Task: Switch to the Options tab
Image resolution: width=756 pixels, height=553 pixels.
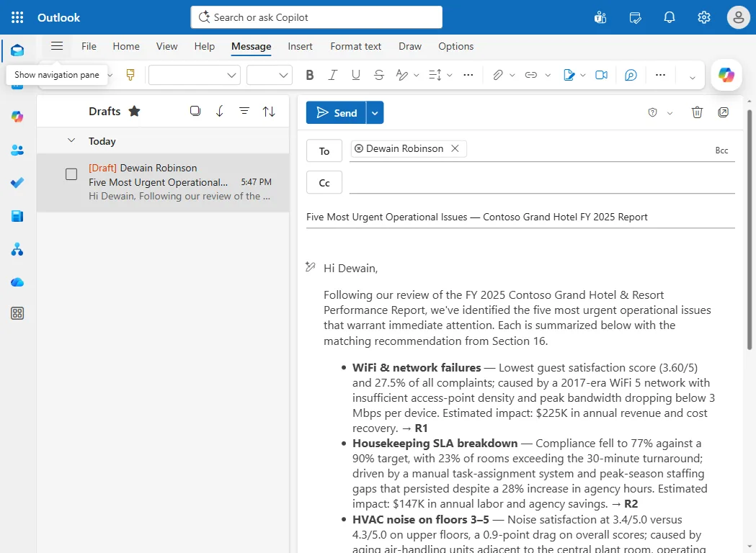Action: point(455,46)
